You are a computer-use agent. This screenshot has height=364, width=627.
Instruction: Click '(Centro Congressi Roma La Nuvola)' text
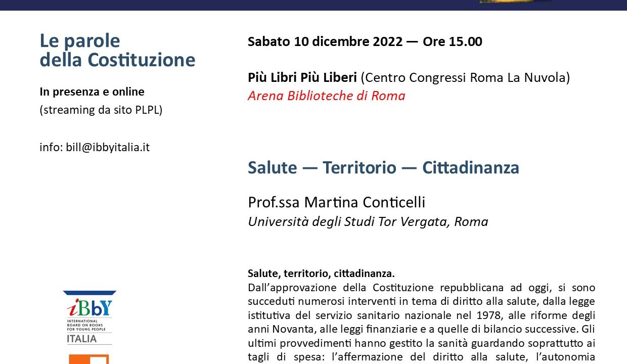coord(465,78)
